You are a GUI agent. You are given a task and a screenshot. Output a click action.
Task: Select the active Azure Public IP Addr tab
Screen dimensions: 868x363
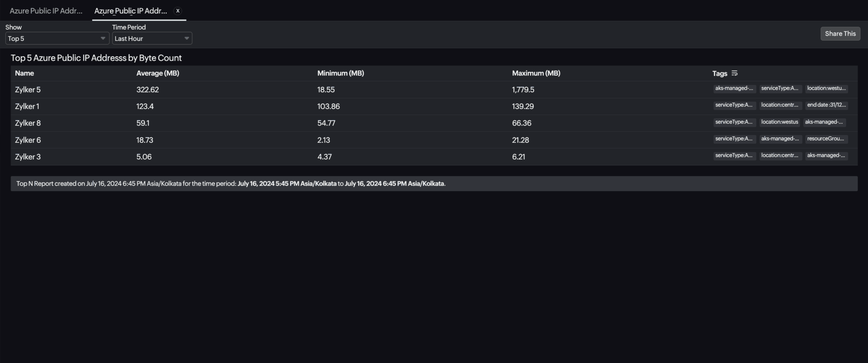point(131,10)
